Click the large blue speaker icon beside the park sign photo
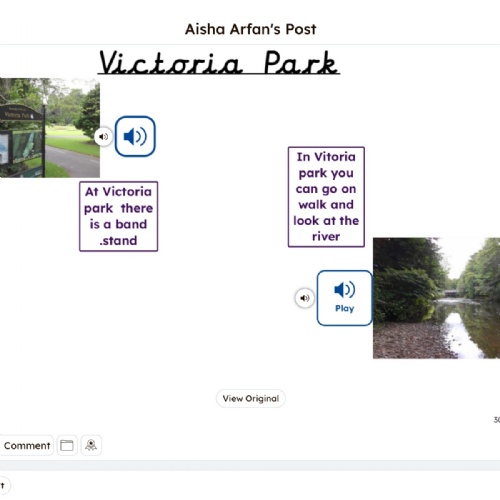The height and width of the screenshot is (500, 500). 135,136
